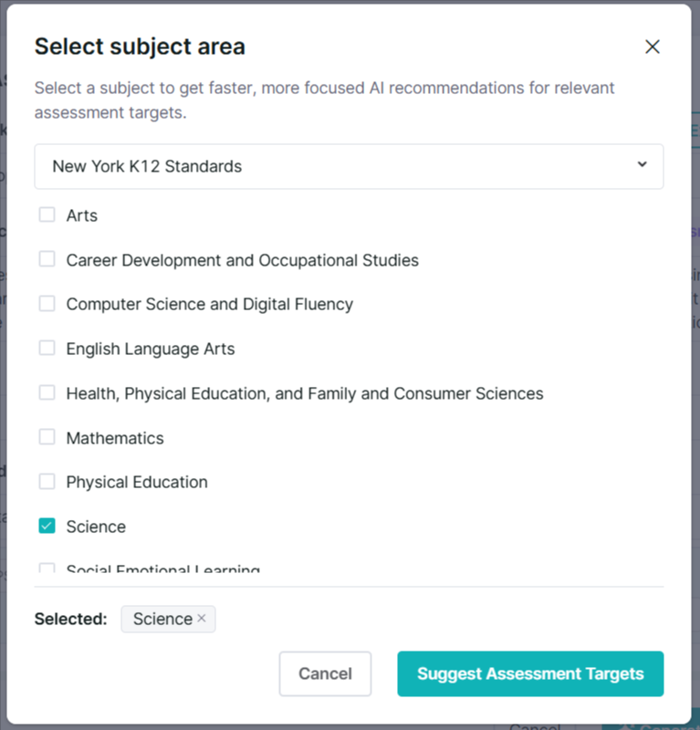This screenshot has width=700, height=730.
Task: Enable Career Development and Occupational Studies
Action: click(47, 259)
